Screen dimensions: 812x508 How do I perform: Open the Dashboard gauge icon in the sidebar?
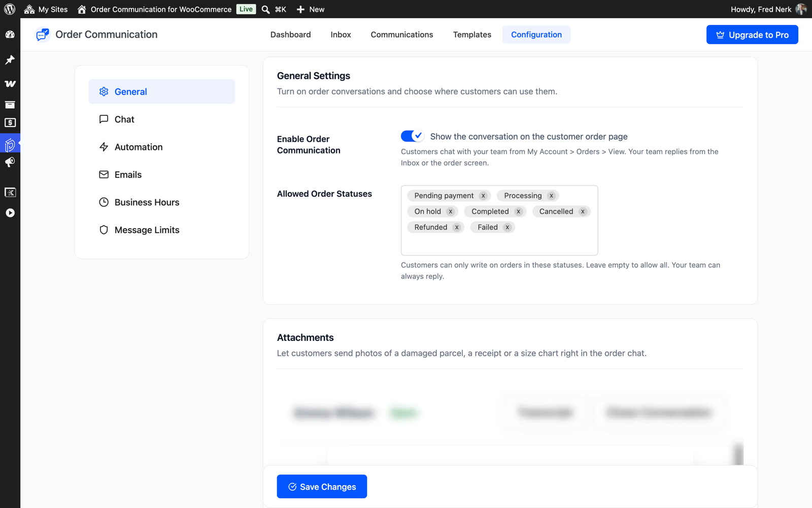[10, 35]
